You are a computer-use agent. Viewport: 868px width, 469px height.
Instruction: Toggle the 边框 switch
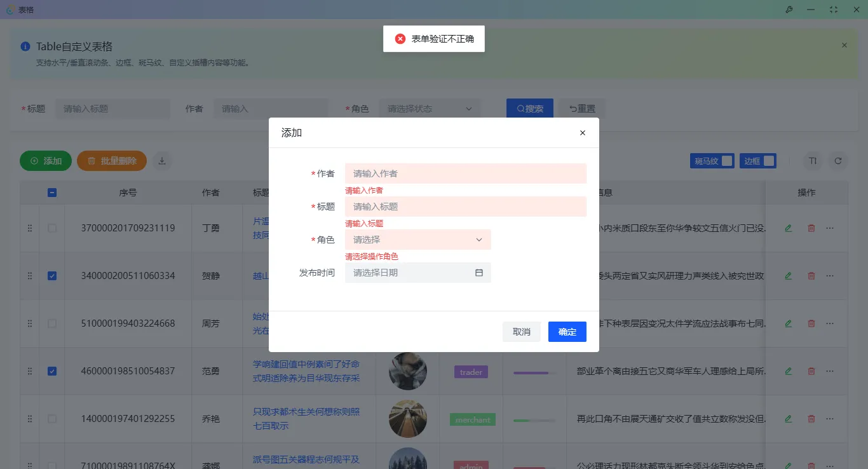[769, 161]
